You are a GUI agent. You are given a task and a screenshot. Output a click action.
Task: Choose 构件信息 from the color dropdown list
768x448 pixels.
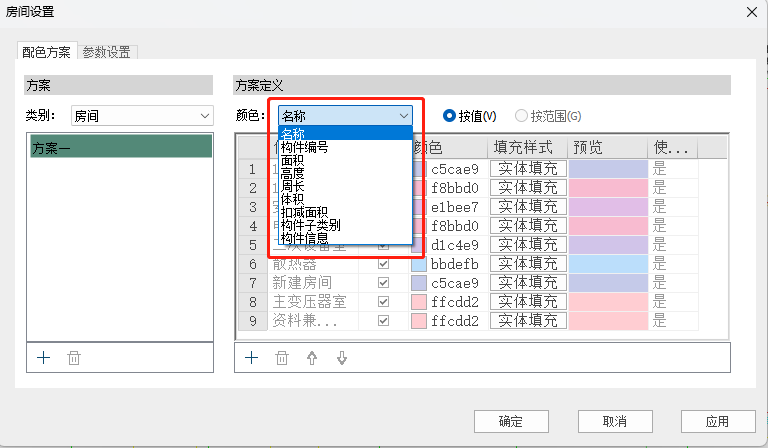(345, 238)
